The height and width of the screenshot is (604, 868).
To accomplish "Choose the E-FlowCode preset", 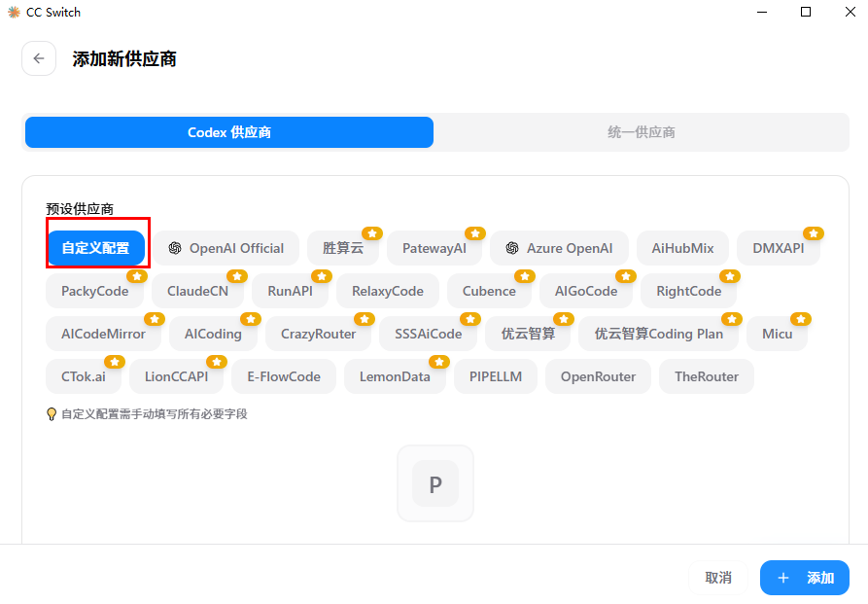I will [284, 376].
